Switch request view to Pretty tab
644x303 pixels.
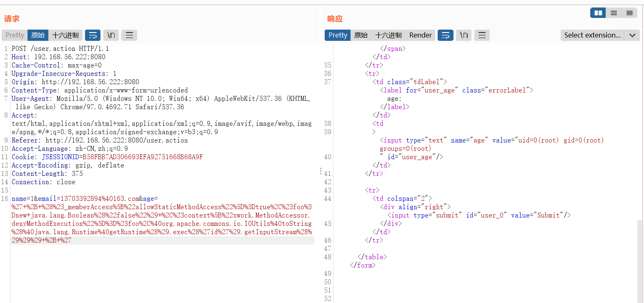(15, 35)
